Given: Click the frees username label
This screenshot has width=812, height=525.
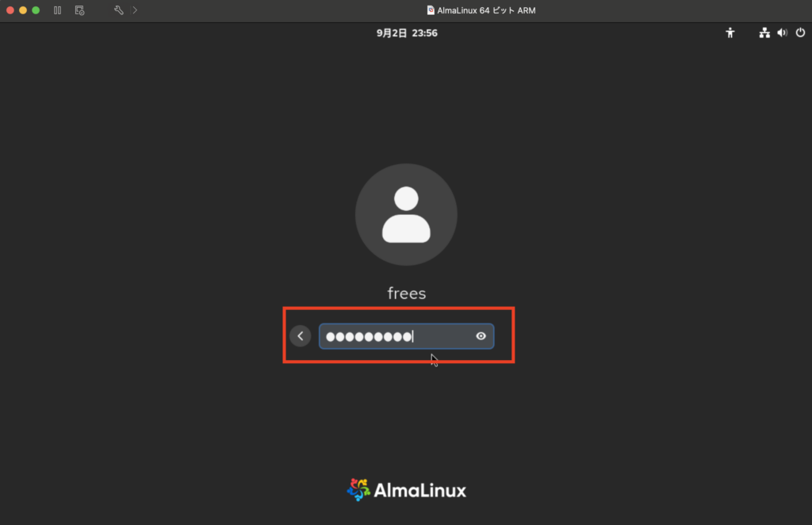Looking at the screenshot, I should pos(407,293).
